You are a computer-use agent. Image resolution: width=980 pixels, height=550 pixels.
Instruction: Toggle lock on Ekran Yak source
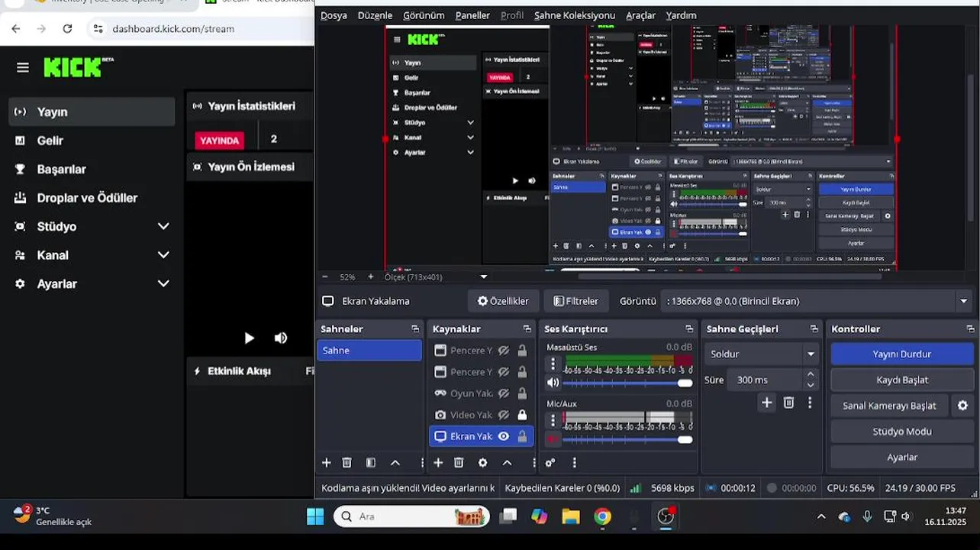pyautogui.click(x=522, y=436)
